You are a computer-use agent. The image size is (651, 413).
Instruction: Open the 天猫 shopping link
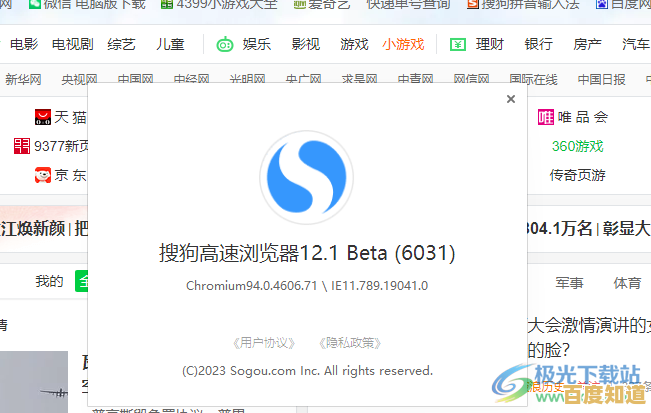[71, 117]
